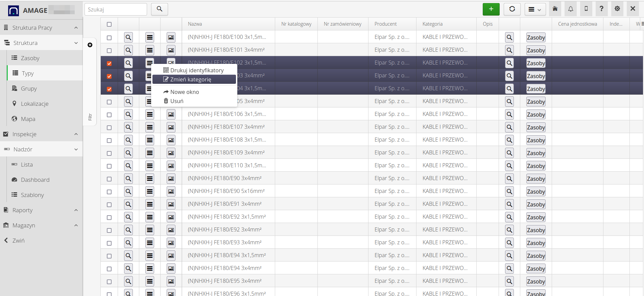Click the mobile device icon in the toolbar
Screen dimensions: 644x296
tap(586, 9)
